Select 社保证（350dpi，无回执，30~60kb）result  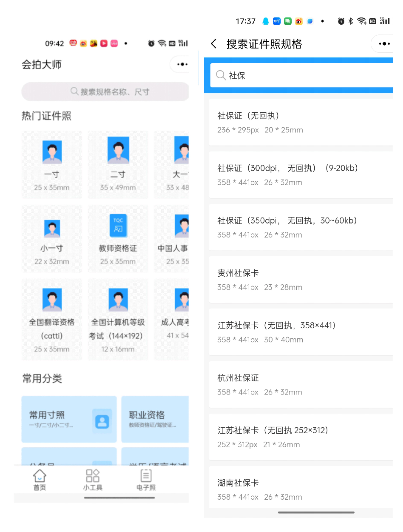pyautogui.click(x=301, y=227)
